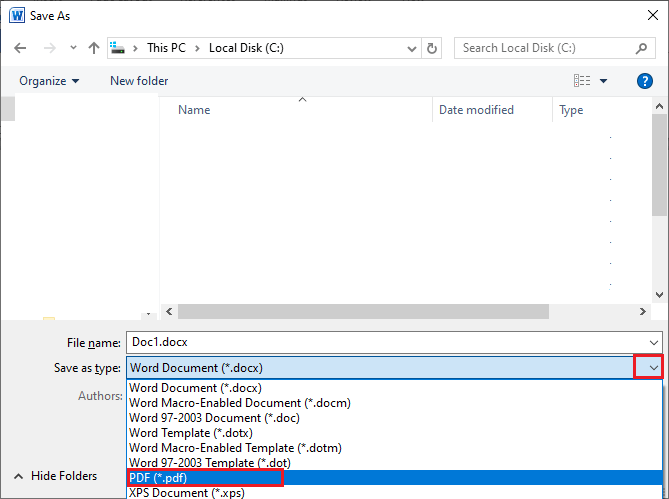Image resolution: width=669 pixels, height=499 pixels.
Task: Choose Word Macro-Enabled Template (*.dotm)
Action: click(395, 448)
